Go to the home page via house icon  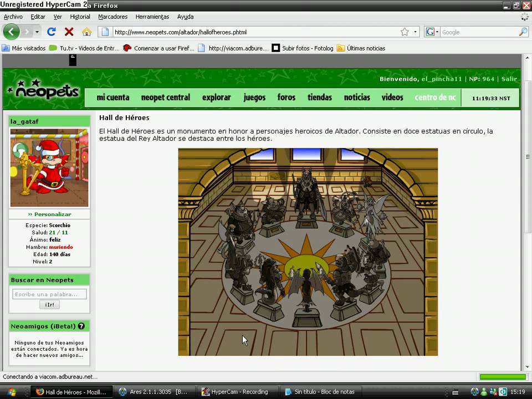pos(86,32)
